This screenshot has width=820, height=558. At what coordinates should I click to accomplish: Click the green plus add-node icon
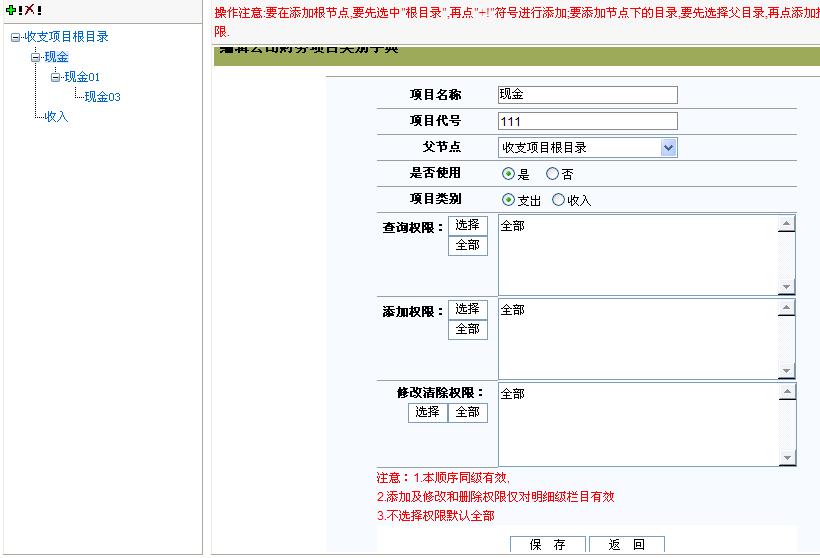pos(11,10)
